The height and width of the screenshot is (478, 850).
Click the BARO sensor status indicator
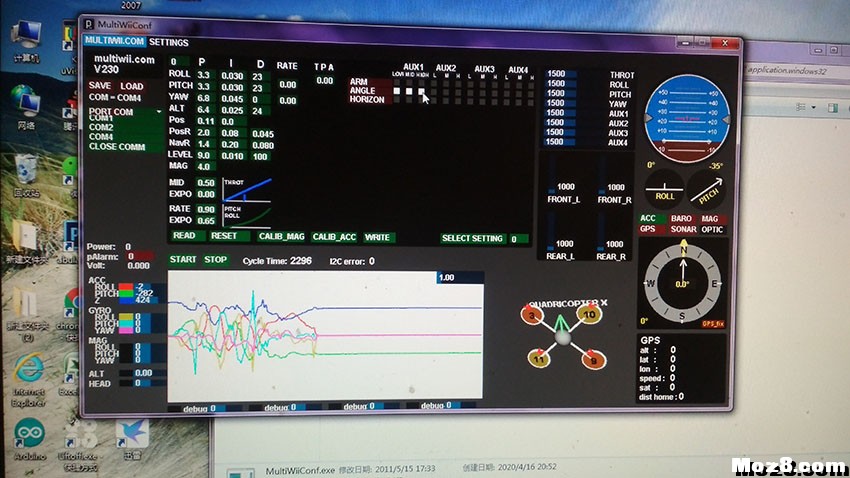[x=681, y=218]
